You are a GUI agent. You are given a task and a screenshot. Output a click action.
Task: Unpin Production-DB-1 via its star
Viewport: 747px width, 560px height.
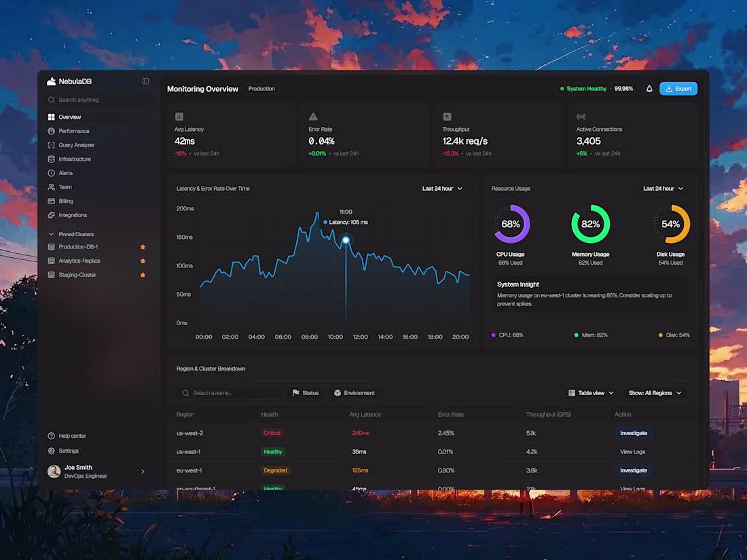143,246
